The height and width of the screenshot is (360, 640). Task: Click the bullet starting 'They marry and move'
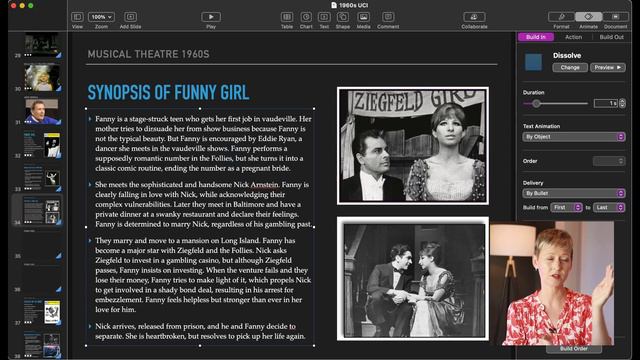coord(203,275)
